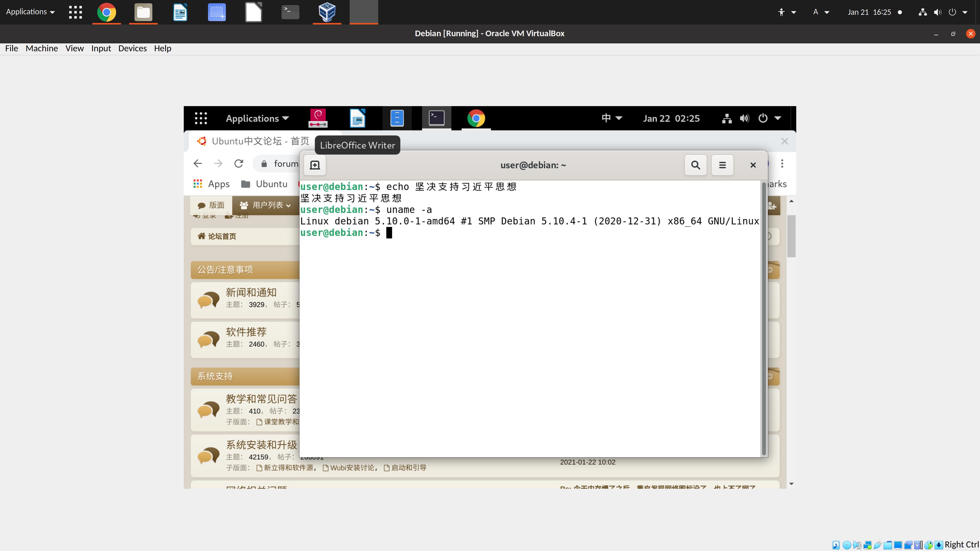
Task: Open blank document icon in host top panel
Action: tap(253, 12)
